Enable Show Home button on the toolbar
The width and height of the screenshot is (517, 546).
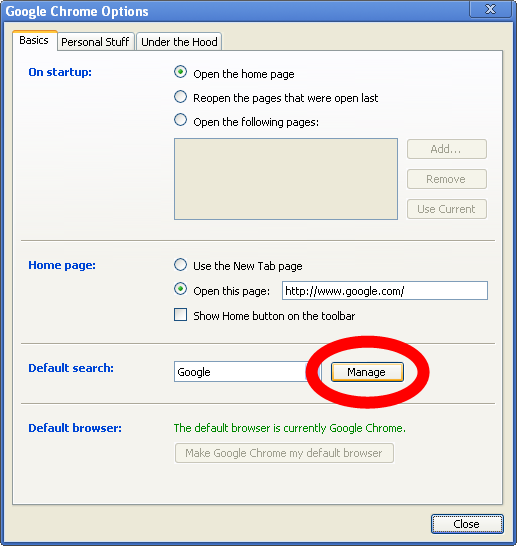[x=180, y=314]
